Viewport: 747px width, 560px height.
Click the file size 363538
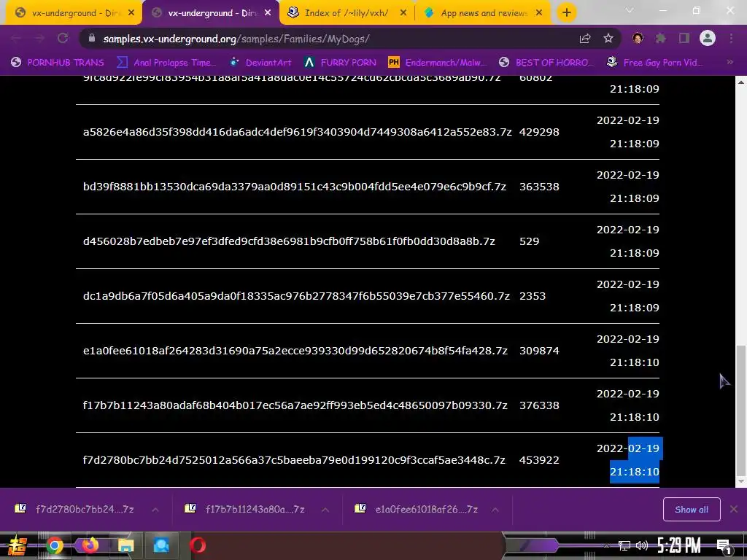(539, 187)
